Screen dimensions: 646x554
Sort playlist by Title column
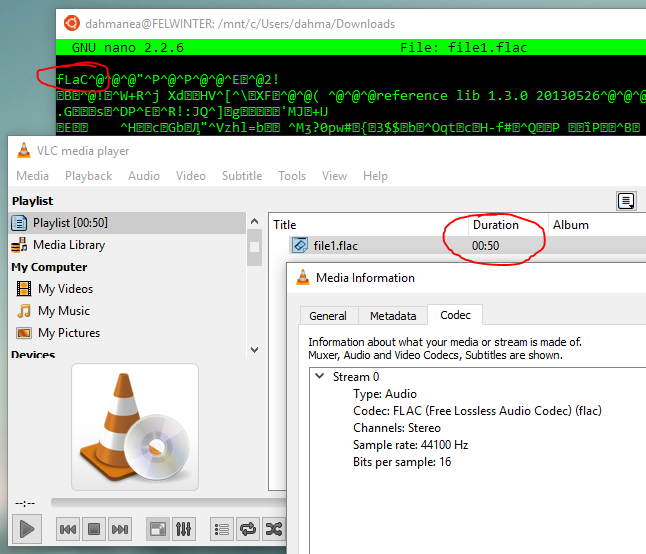click(369, 225)
